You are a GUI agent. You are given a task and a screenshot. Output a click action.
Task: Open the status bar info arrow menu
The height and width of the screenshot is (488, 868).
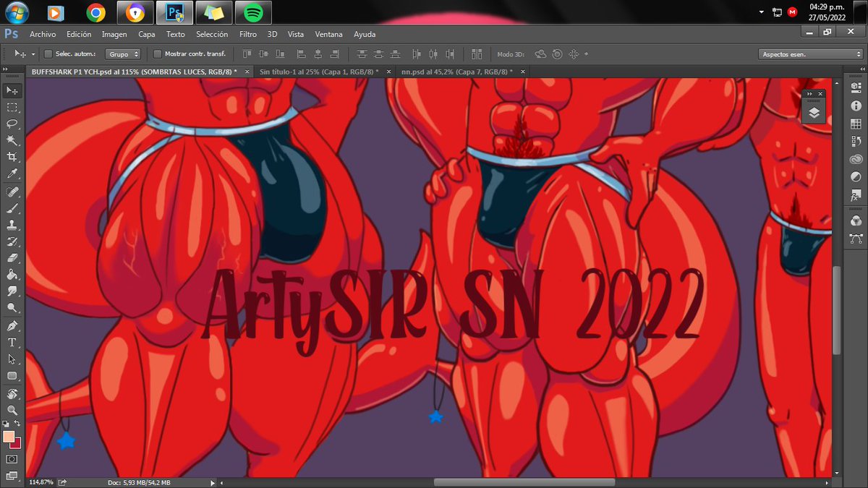tap(212, 482)
